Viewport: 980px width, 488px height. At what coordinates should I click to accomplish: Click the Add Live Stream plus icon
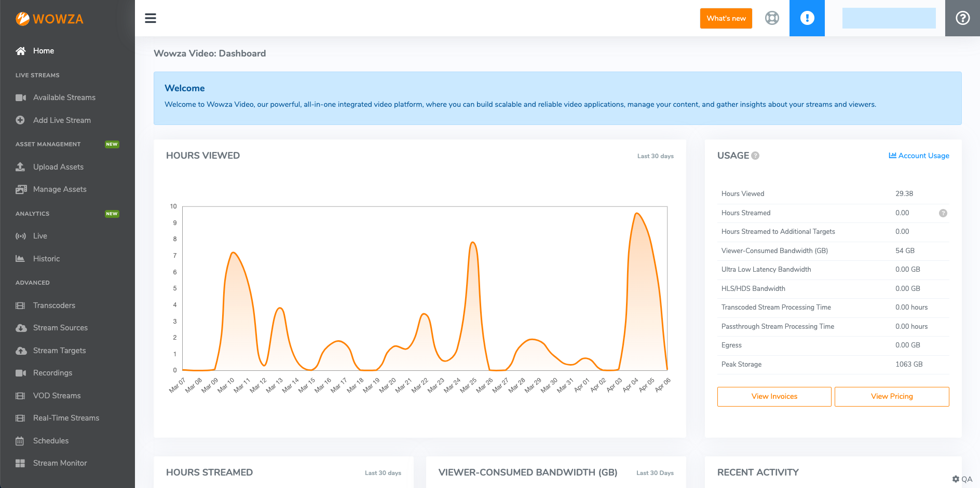click(x=20, y=120)
